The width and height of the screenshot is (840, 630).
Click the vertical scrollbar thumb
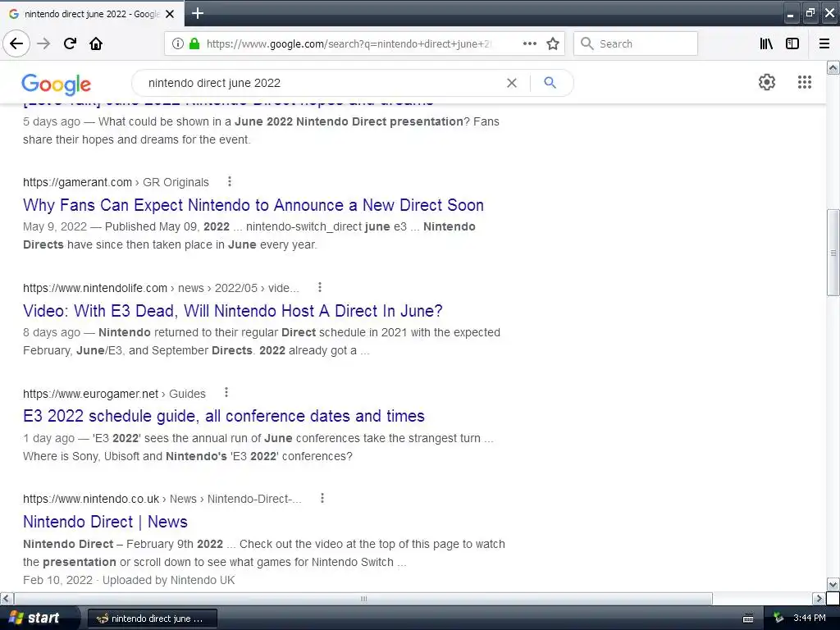(x=833, y=253)
